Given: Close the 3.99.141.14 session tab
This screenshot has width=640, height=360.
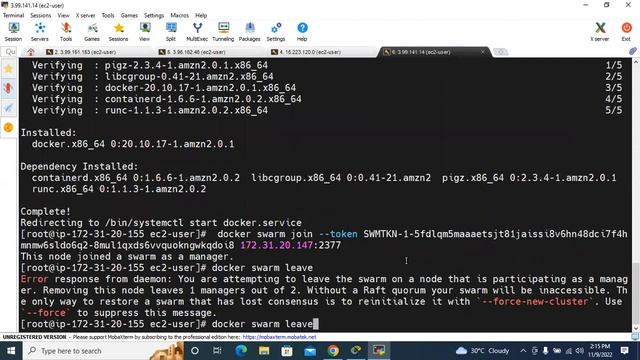Looking at the screenshot, I should pos(483,52).
